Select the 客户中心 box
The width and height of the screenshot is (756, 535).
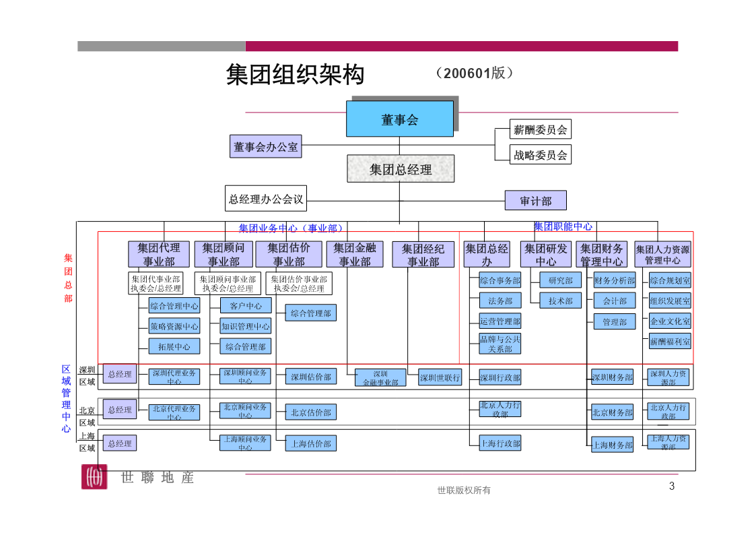coord(246,305)
